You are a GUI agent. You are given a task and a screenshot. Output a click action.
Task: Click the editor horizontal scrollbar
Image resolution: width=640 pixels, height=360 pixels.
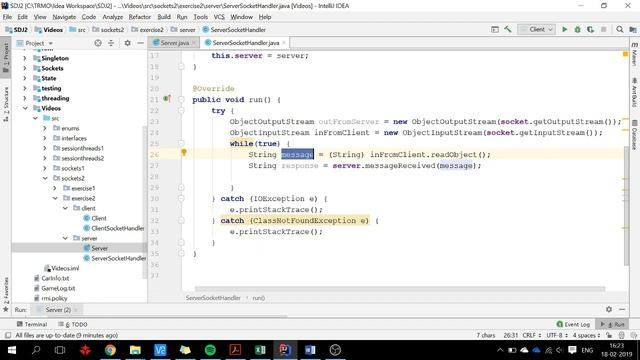pos(400,289)
